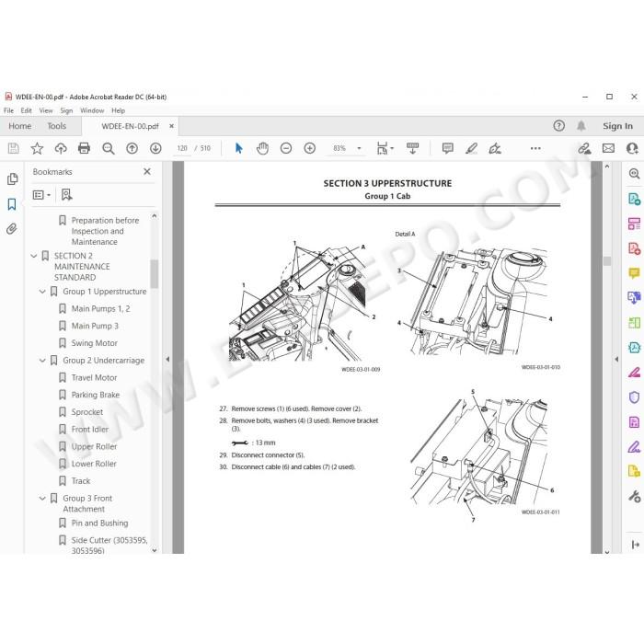Screen dimensions: 644x644
Task: Open the fit page options icon
Action: [x=385, y=148]
